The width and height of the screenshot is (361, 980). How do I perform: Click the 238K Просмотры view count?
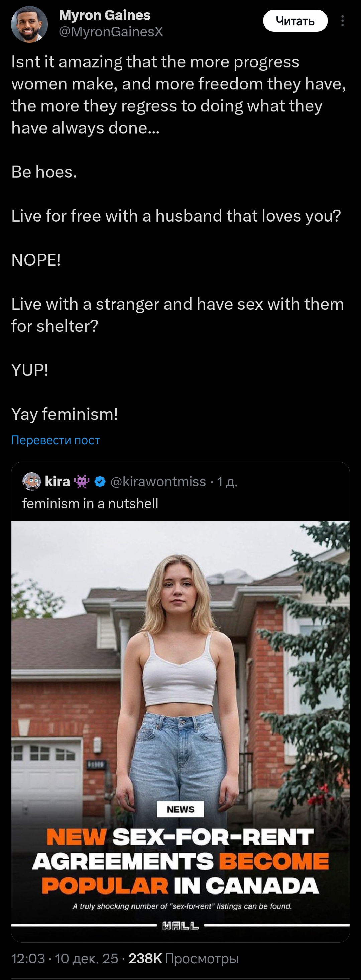click(x=184, y=958)
